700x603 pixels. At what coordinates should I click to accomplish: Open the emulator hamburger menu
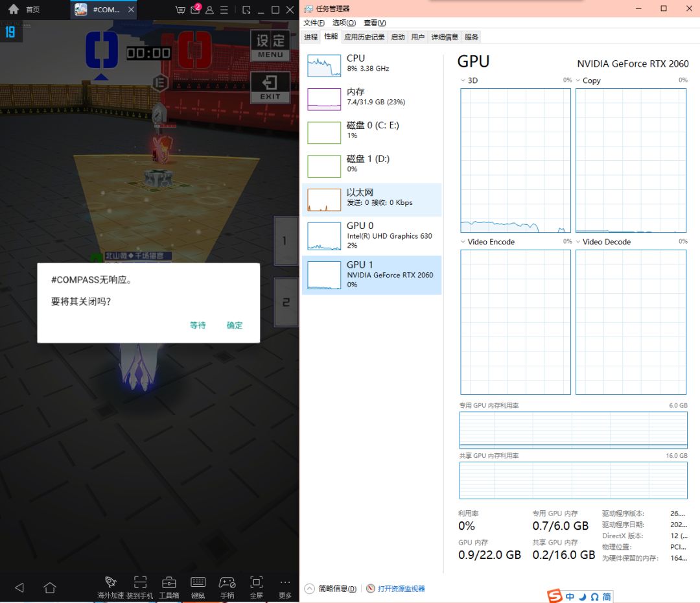pos(224,9)
